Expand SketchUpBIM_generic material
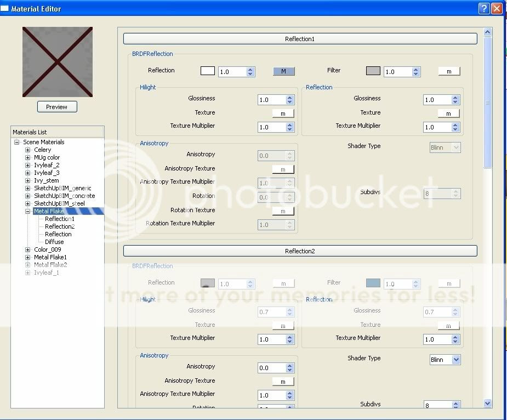 28,188
